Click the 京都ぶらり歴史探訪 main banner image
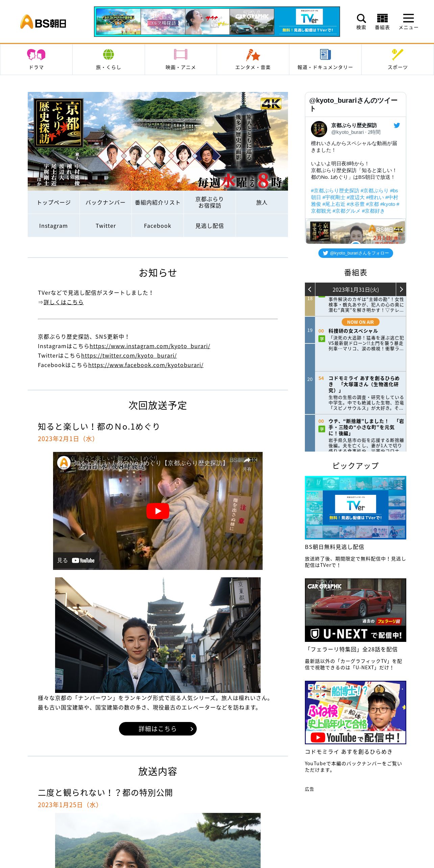Image resolution: width=434 pixels, height=868 pixels. coord(158,141)
